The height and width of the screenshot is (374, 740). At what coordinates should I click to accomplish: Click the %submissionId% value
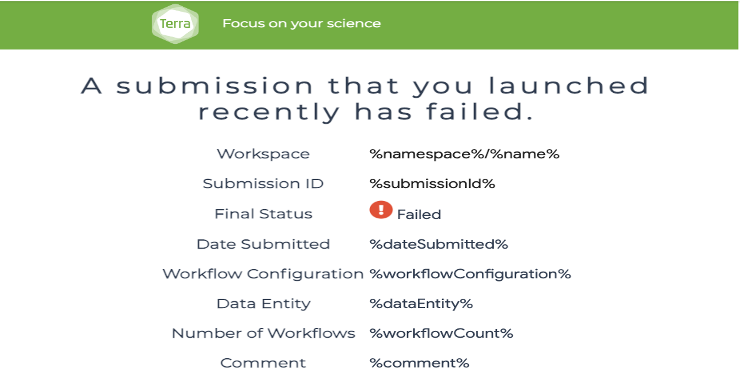(x=432, y=184)
